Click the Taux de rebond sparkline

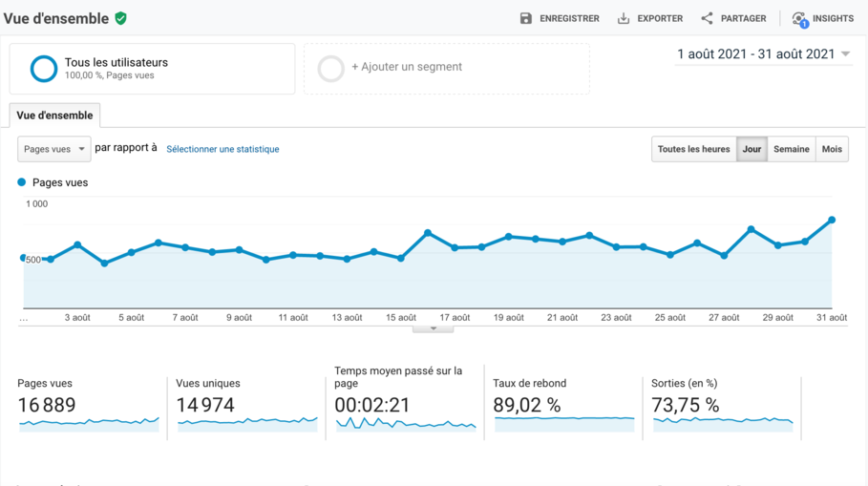coord(563,419)
